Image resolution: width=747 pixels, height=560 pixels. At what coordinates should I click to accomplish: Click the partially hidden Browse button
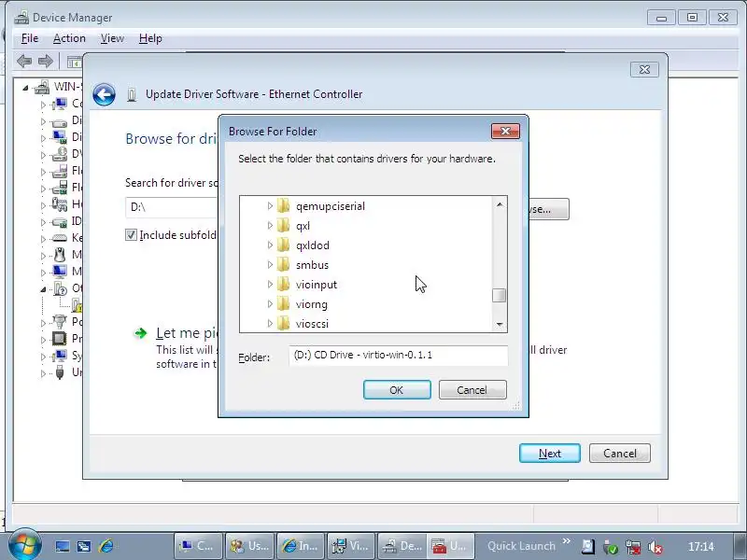(x=549, y=209)
